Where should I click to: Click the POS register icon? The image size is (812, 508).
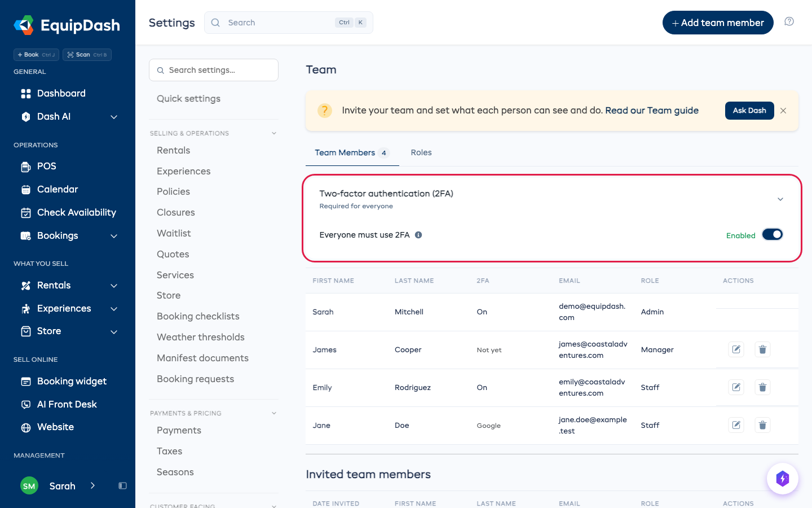coord(26,167)
